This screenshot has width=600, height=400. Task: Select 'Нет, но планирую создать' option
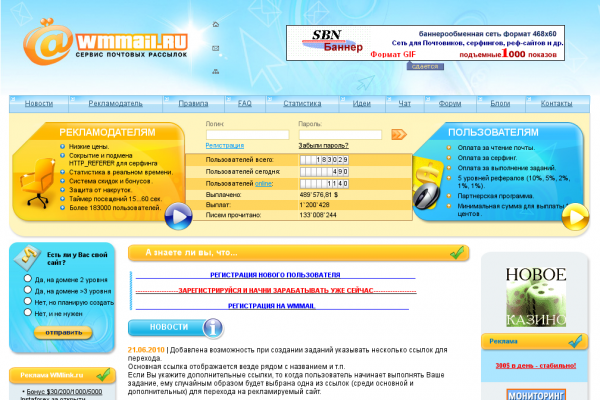(26, 302)
